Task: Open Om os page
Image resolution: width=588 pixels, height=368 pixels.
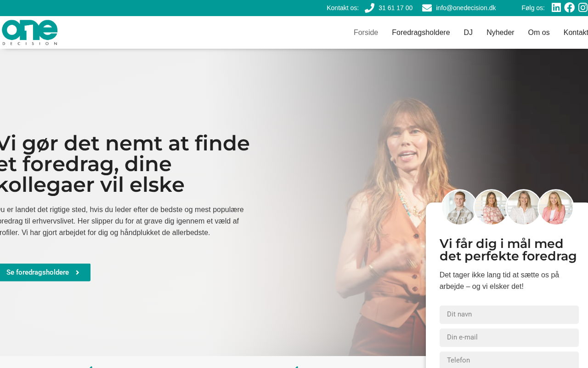Action: pyautogui.click(x=539, y=32)
